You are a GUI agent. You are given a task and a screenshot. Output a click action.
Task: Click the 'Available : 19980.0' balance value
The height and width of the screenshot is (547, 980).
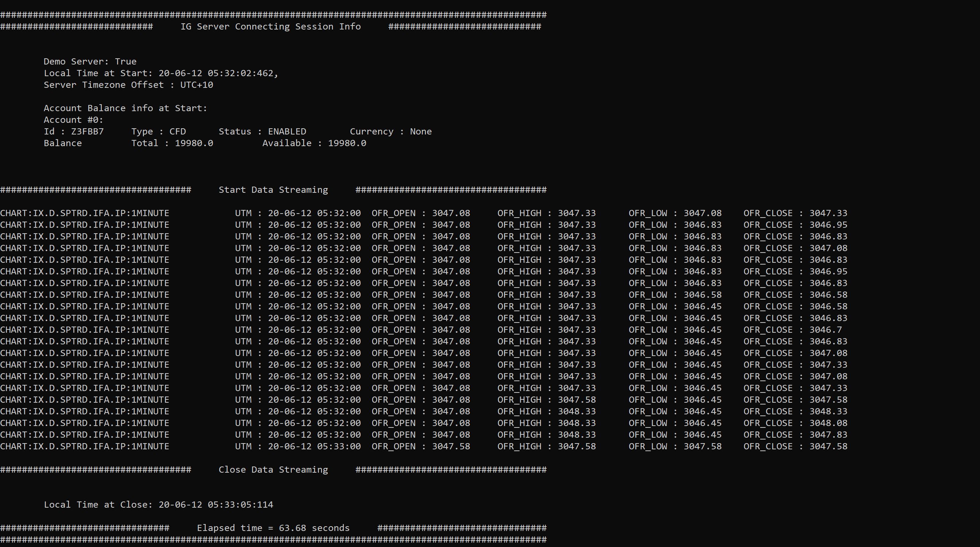pyautogui.click(x=314, y=144)
